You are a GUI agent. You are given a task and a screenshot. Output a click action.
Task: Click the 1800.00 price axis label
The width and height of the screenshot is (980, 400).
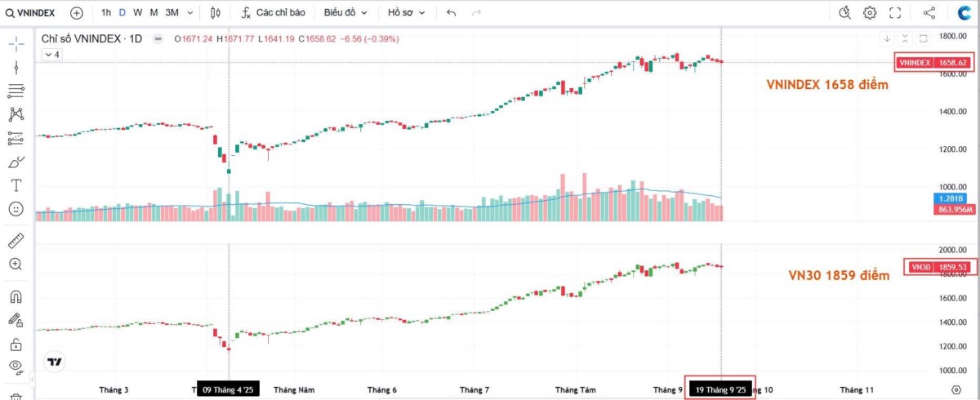tap(952, 36)
